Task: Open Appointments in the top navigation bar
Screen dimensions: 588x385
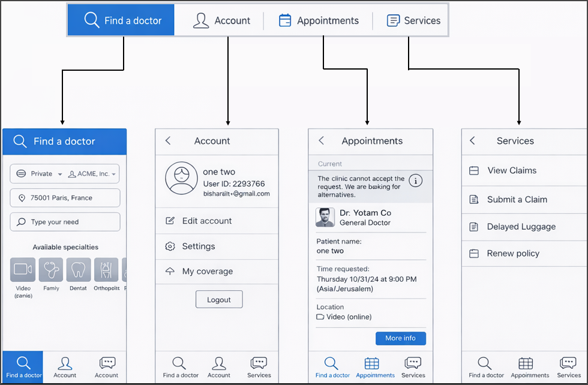Action: point(319,20)
